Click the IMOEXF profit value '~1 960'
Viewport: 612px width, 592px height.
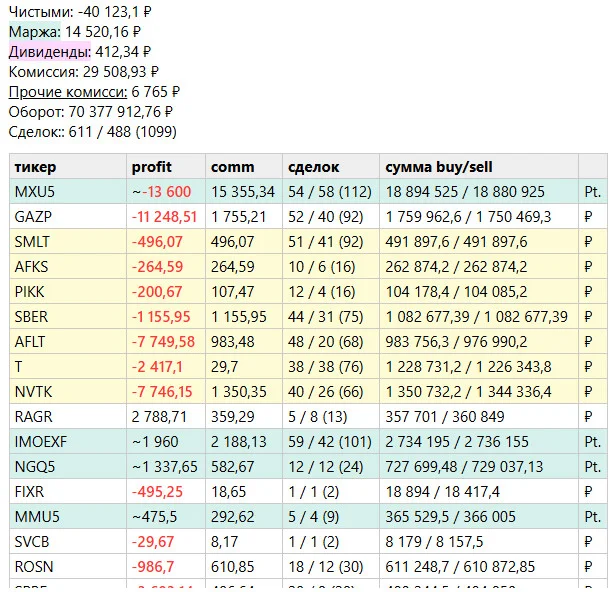[x=155, y=441]
